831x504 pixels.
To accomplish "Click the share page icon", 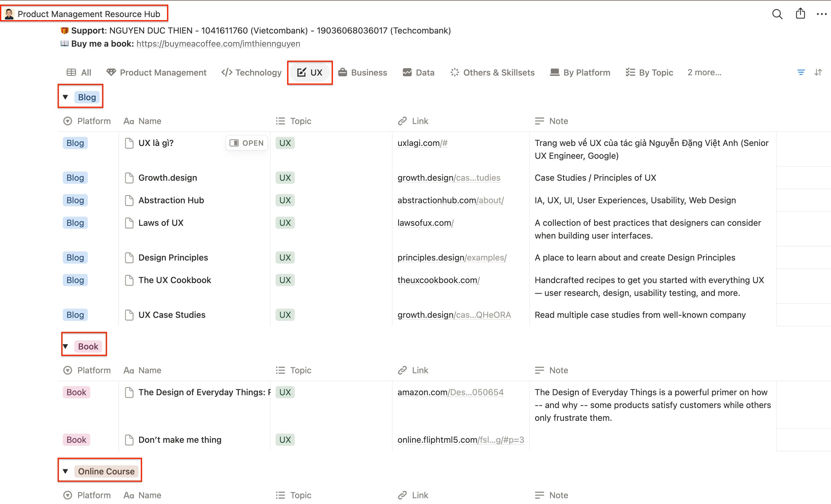I will point(800,13).
